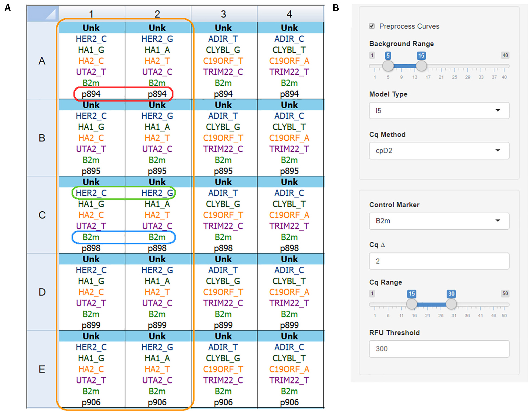Click the Cq Range lower slider handle at 15
The width and height of the screenshot is (532, 414).
(x=412, y=304)
